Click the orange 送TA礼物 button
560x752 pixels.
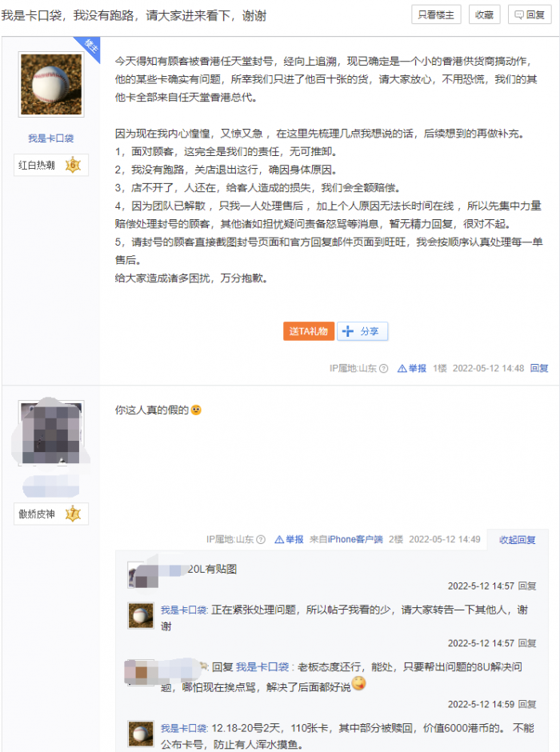click(x=308, y=331)
